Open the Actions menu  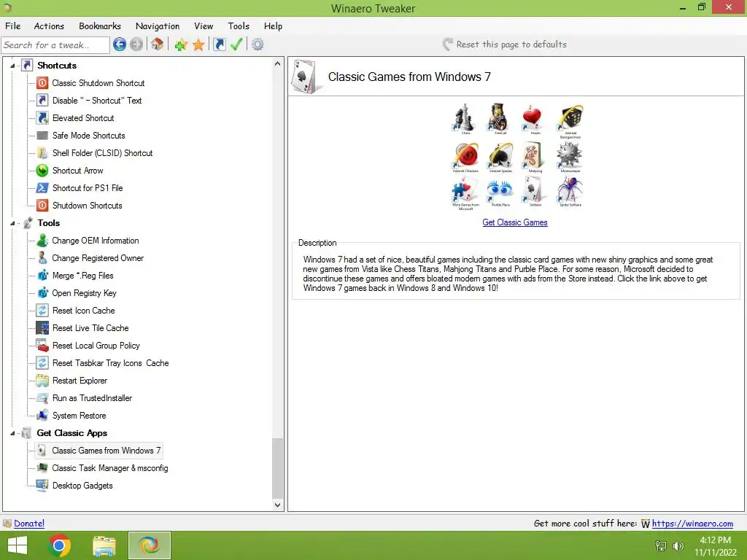coord(49,26)
